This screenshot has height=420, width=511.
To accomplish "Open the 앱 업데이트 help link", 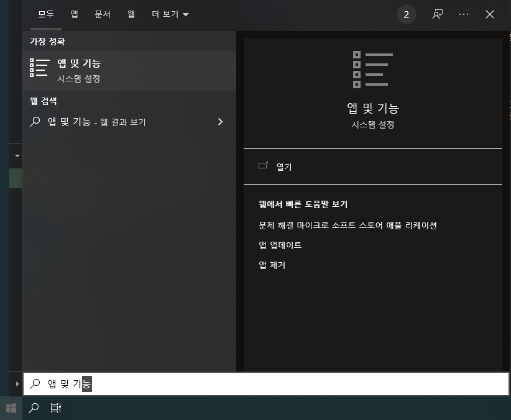I will pyautogui.click(x=280, y=245).
